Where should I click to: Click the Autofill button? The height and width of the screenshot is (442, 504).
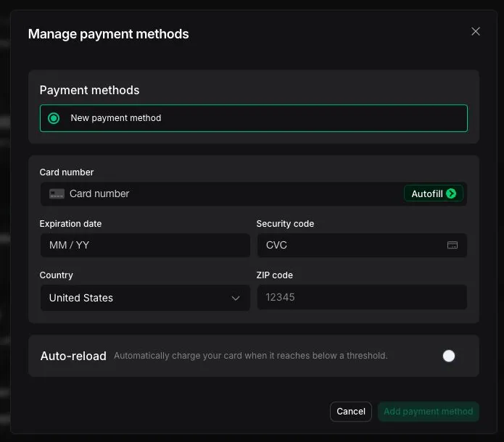[433, 193]
